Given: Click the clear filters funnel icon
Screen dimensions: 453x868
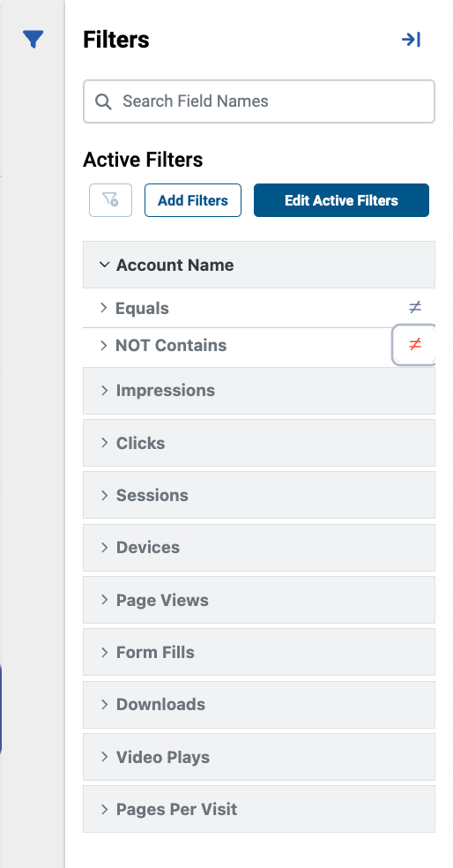Looking at the screenshot, I should click(111, 200).
